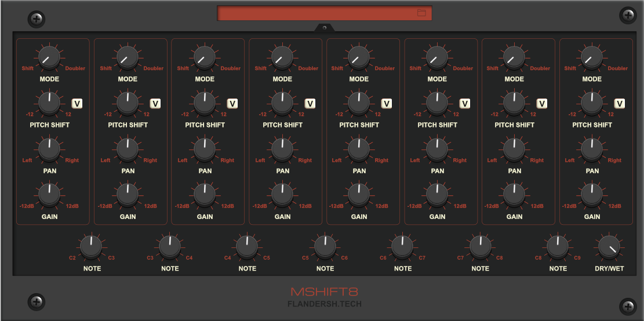The height and width of the screenshot is (321, 644).
Task: Toggle the V button in the fourth voice column
Action: 310,104
